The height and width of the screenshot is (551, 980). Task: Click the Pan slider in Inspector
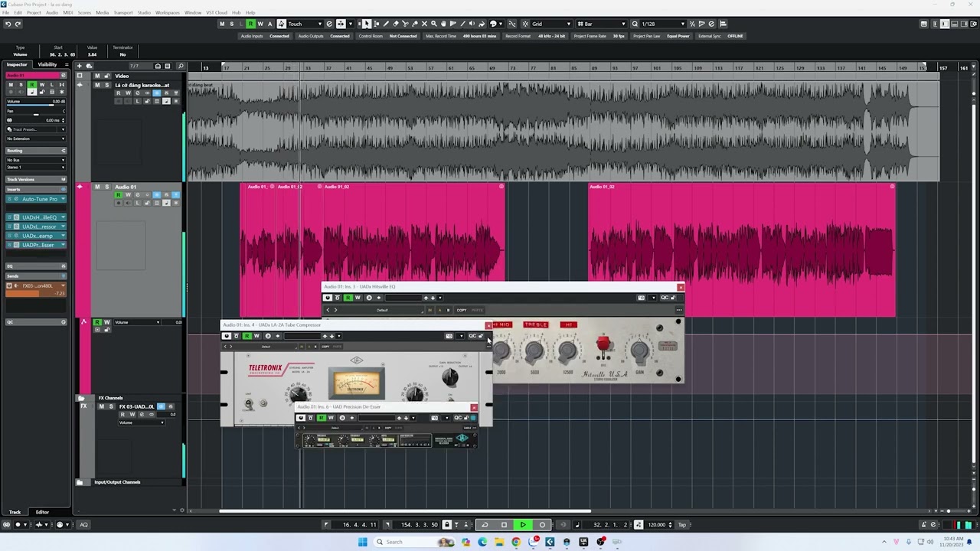coord(35,113)
